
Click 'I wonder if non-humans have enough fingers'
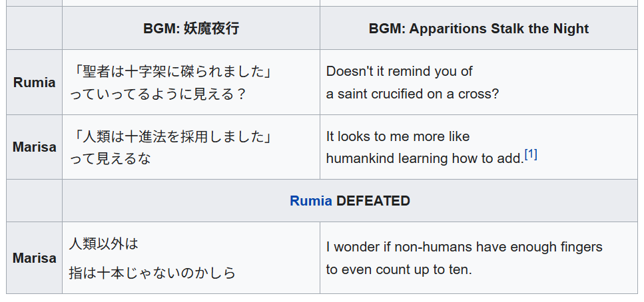coord(464,247)
